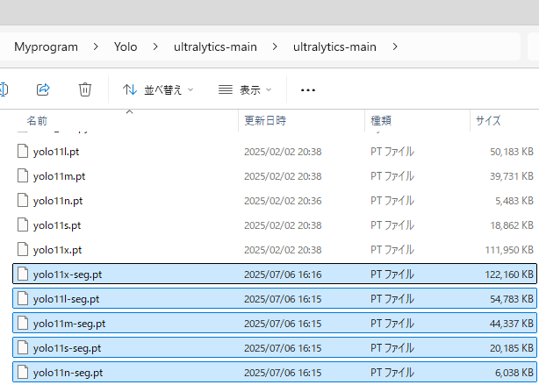Viewport: 539px width, 392px height.
Task: Click the 39,731 KB size value
Action: click(x=512, y=176)
